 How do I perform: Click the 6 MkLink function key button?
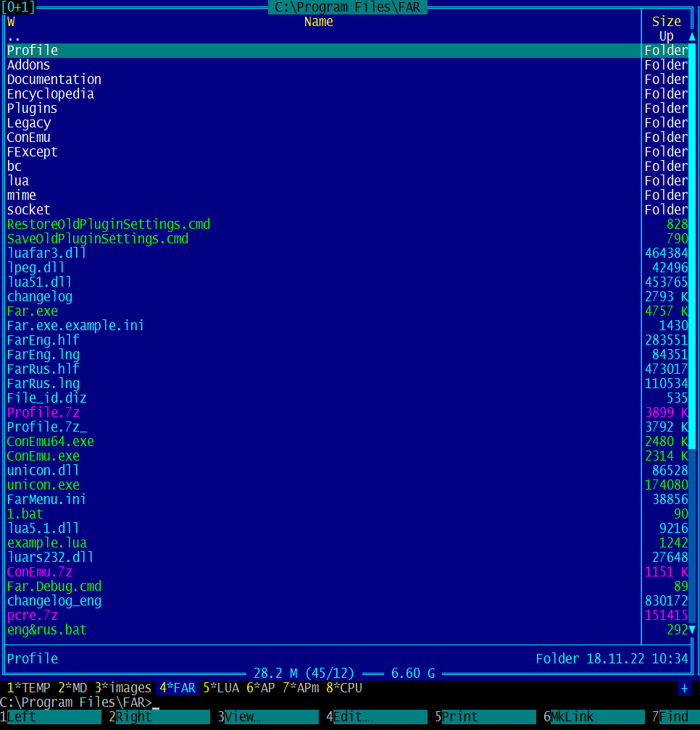coord(594,716)
